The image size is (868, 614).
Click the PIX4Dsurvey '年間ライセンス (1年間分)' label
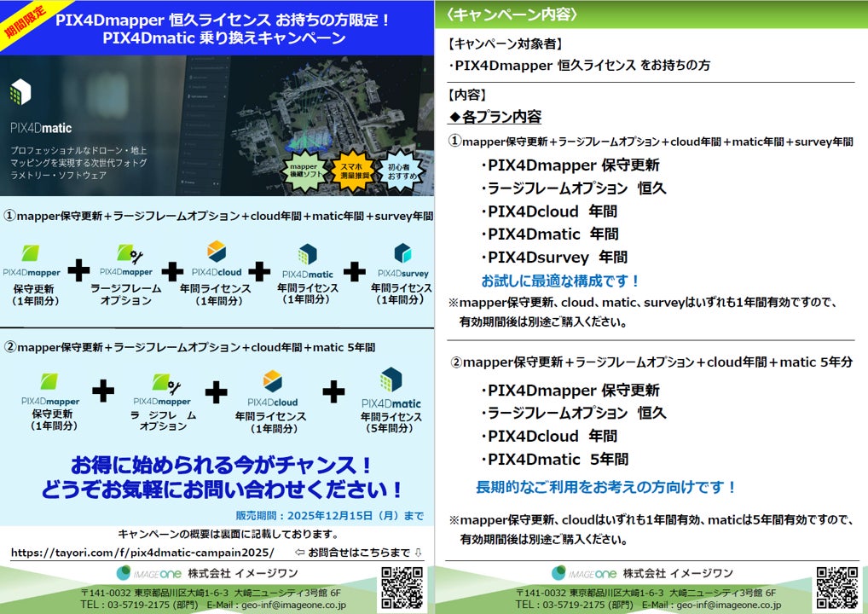coord(402,294)
